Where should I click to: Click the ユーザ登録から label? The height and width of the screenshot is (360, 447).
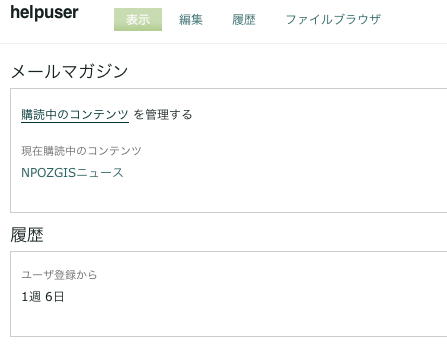[59, 275]
